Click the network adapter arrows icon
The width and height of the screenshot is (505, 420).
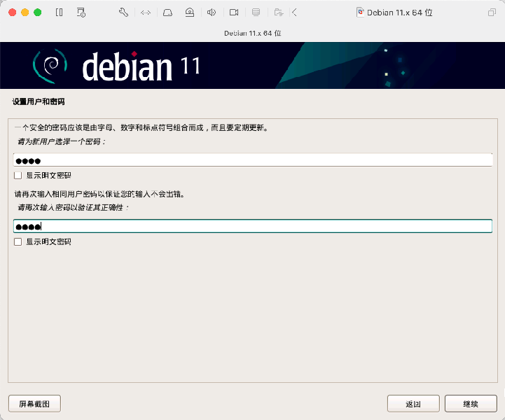pyautogui.click(x=146, y=13)
